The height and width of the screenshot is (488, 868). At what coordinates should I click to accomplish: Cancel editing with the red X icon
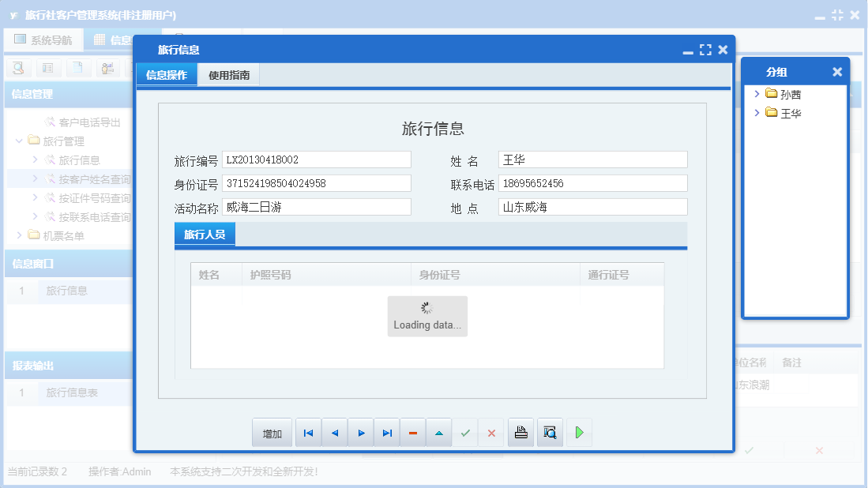click(x=490, y=432)
